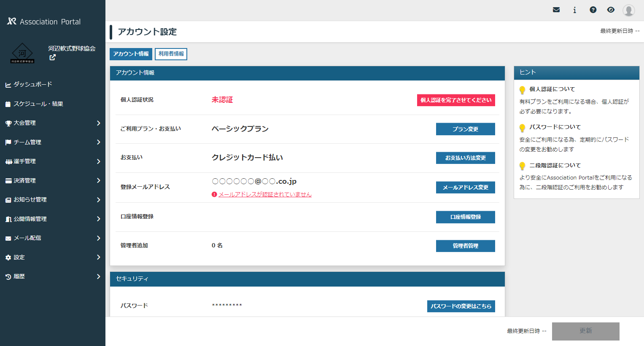644x346 pixels.
Task: Expand the チーム管理 sidebar menu
Action: click(52, 142)
